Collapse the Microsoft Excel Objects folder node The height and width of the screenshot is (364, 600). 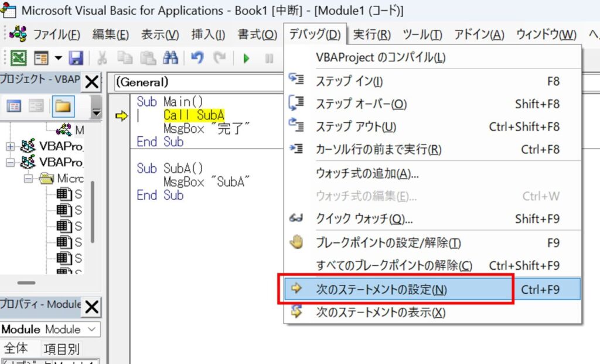tap(28, 178)
